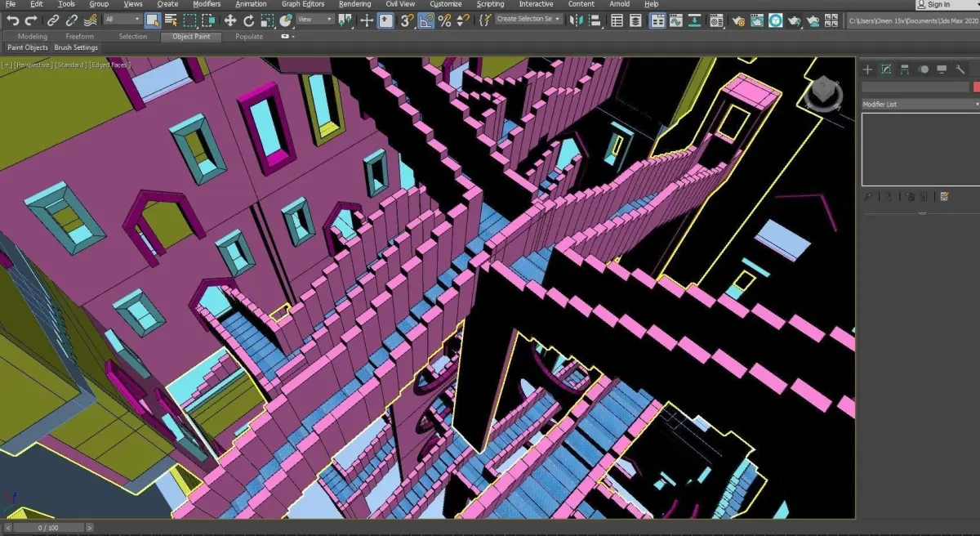Select the Select and Link chain icon
Image resolution: width=980 pixels, height=536 pixels.
pyautogui.click(x=53, y=20)
